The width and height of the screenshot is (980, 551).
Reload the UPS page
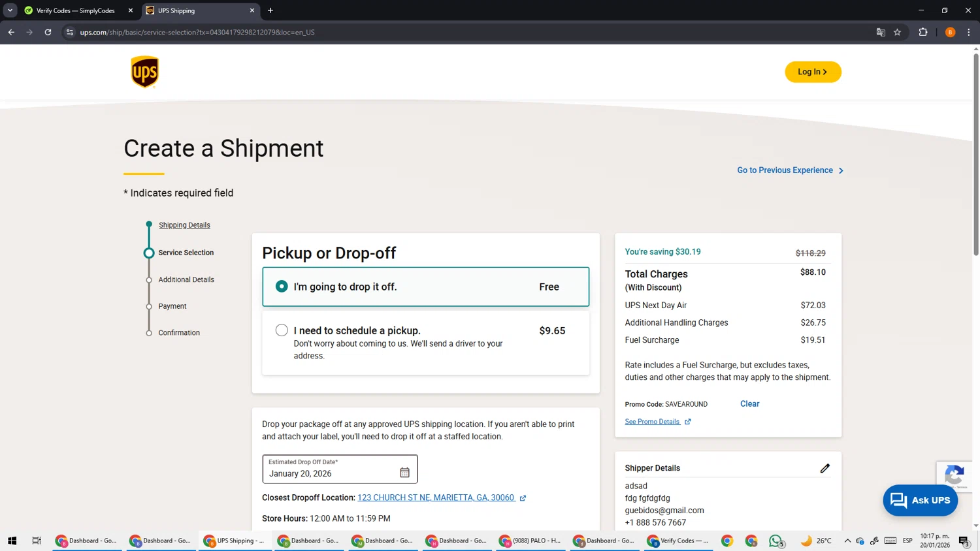point(48,32)
